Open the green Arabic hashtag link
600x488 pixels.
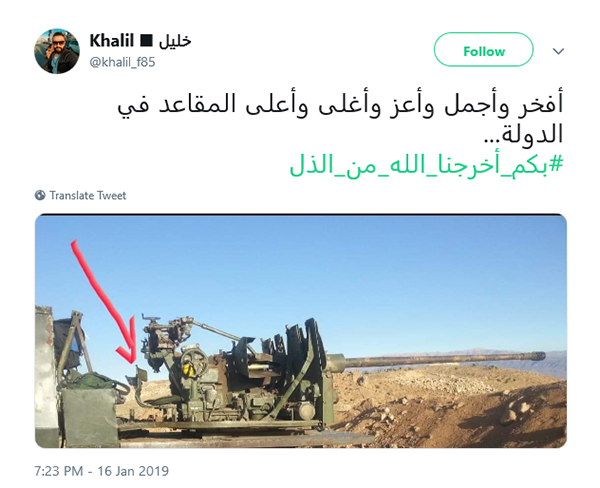tap(427, 165)
